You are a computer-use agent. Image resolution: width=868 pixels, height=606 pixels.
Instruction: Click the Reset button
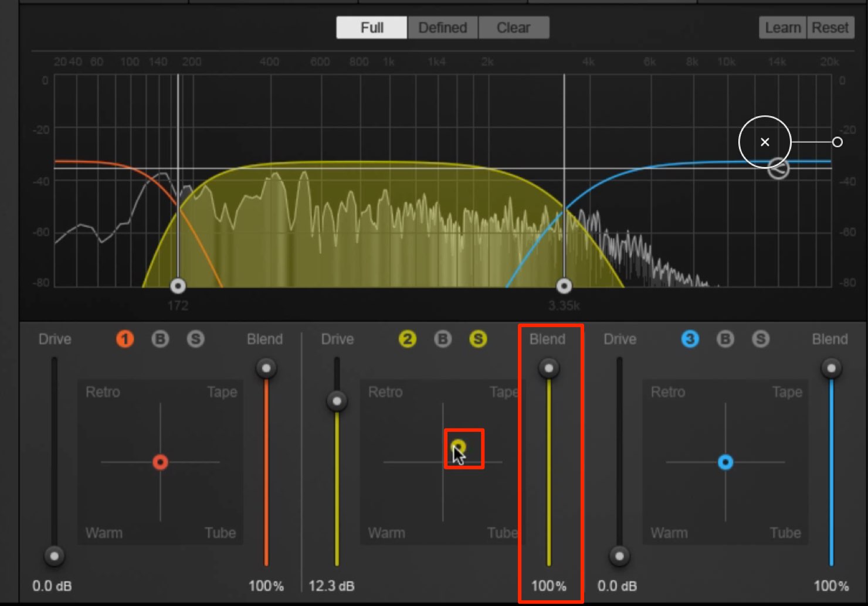(830, 28)
